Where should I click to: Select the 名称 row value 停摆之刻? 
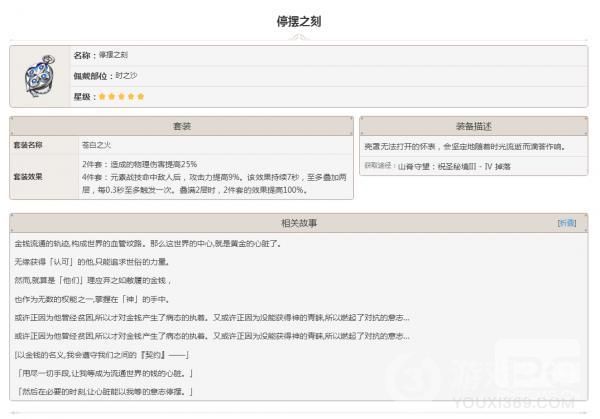click(113, 55)
